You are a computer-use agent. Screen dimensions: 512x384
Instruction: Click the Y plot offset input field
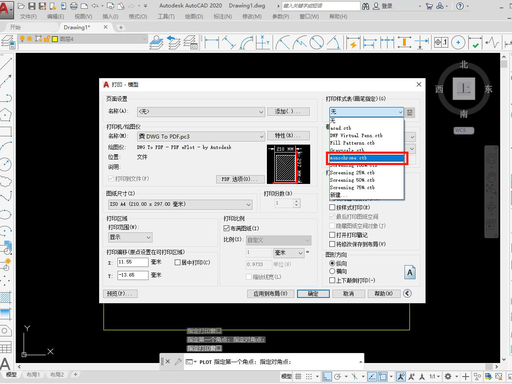tap(133, 275)
